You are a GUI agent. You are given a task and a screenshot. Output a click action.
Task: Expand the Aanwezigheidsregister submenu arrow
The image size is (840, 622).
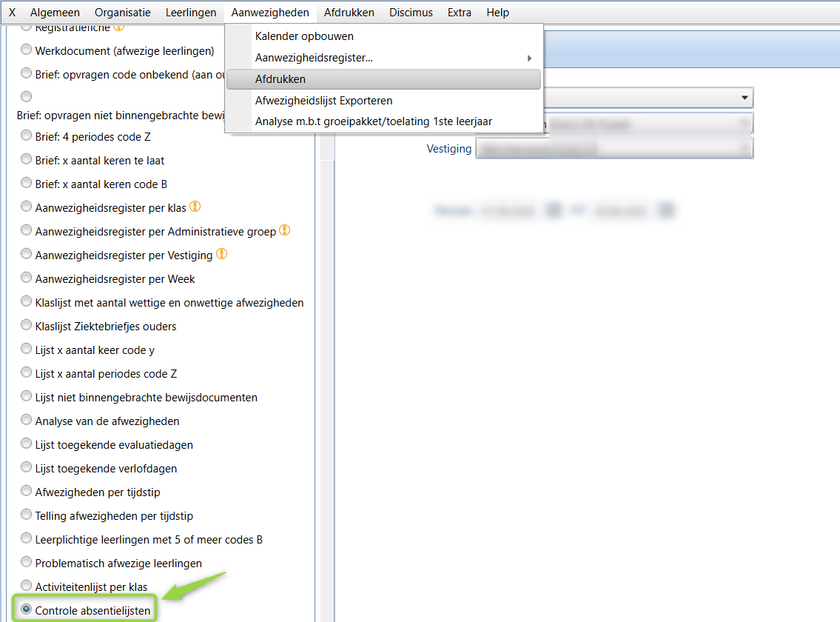[x=529, y=58]
